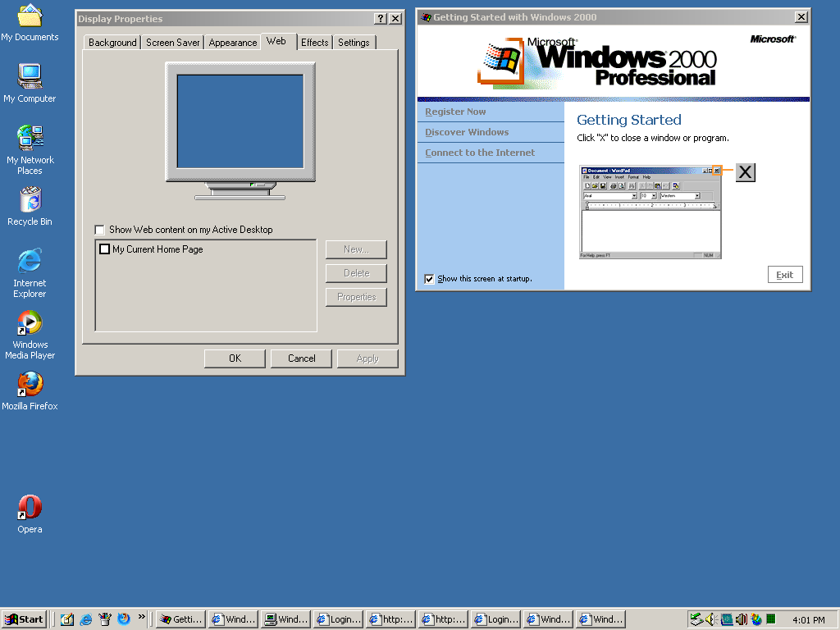Open My Documents folder icon
This screenshot has width=840, height=630.
tap(30, 17)
